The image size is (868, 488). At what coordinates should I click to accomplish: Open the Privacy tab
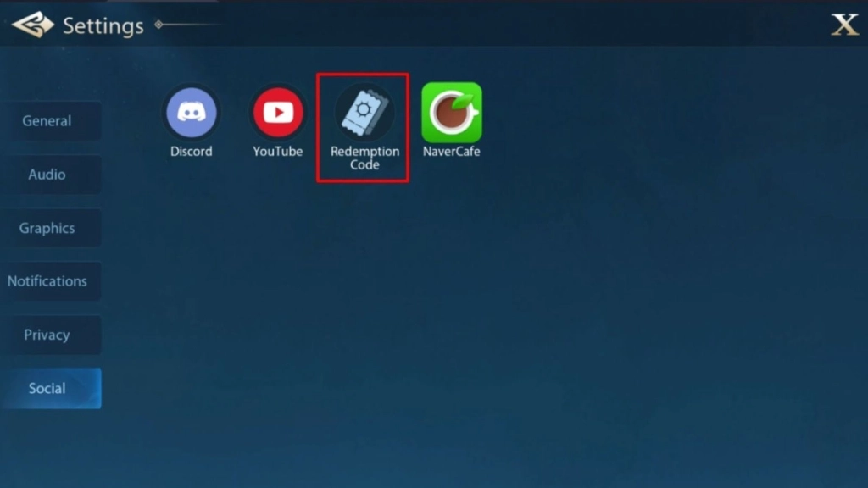[x=47, y=335]
